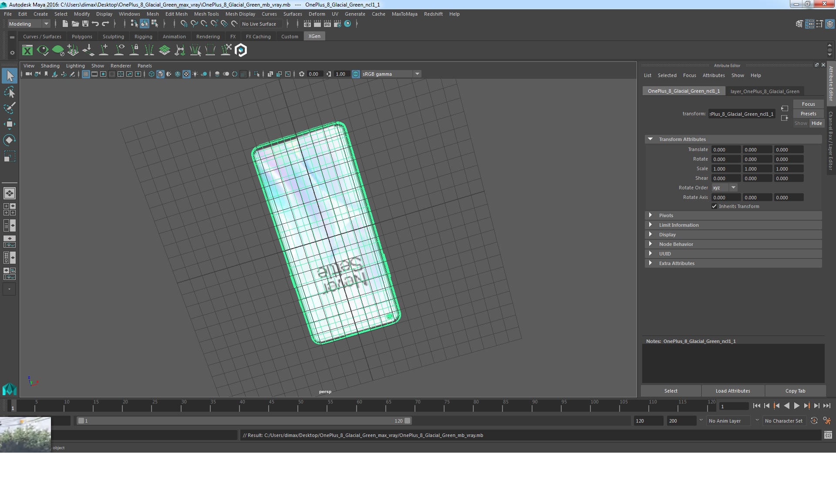Click the range slider bar handle at 120
The image size is (836, 504).
pyautogui.click(x=407, y=421)
